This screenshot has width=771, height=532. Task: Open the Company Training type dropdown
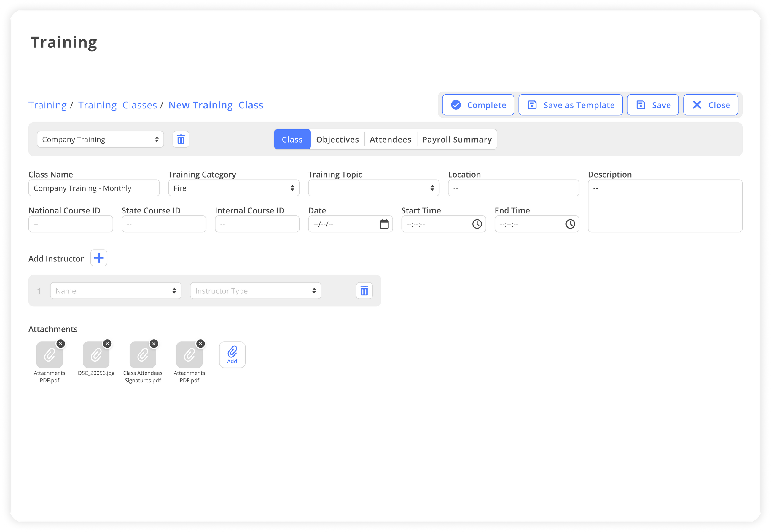(x=100, y=139)
